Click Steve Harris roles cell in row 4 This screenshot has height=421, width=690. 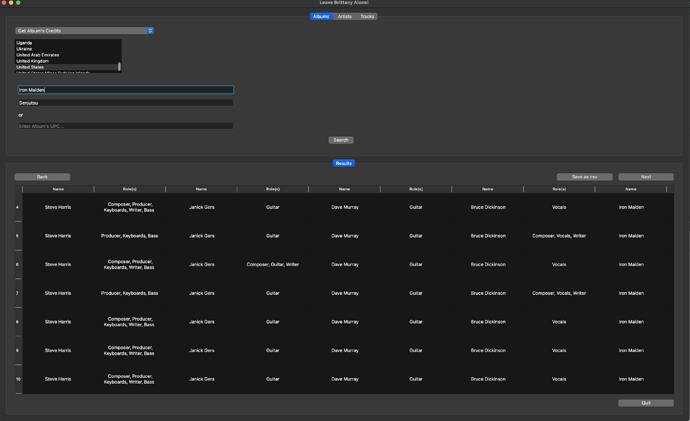pos(130,207)
